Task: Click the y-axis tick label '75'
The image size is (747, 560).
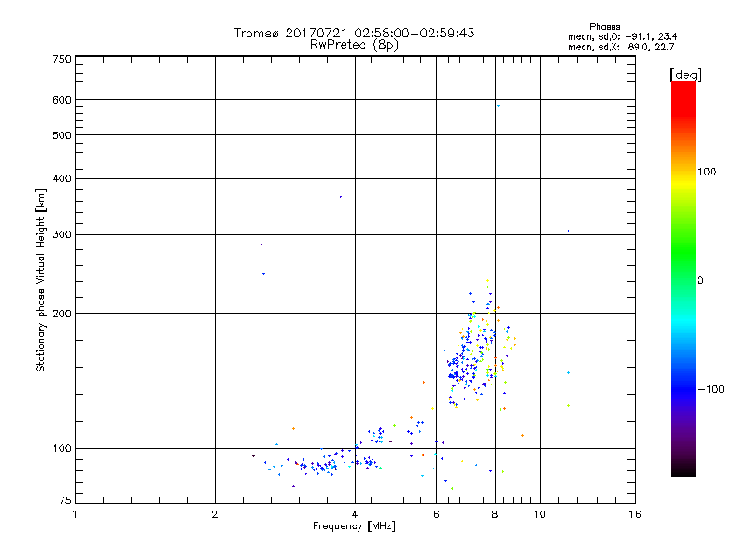Action: [x=64, y=500]
